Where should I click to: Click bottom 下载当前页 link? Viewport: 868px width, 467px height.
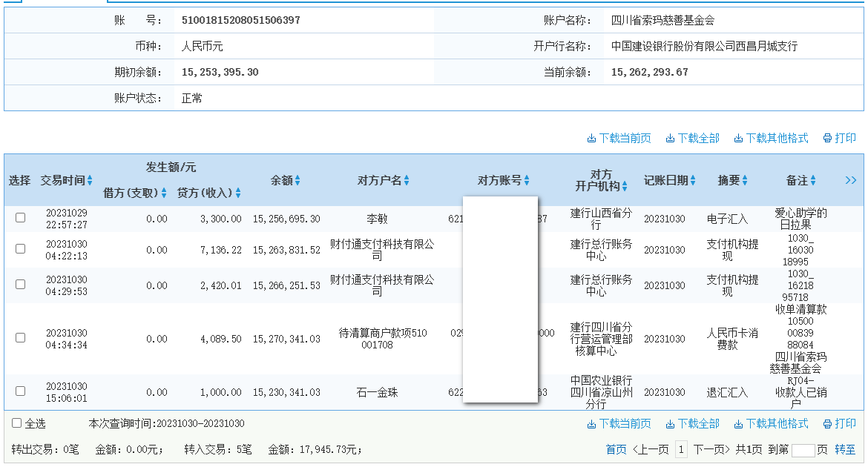click(x=619, y=424)
